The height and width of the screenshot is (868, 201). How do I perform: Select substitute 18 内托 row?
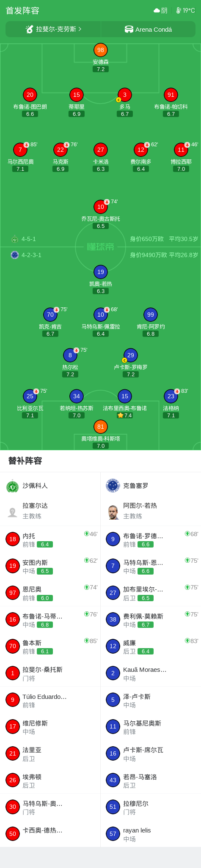(50, 539)
